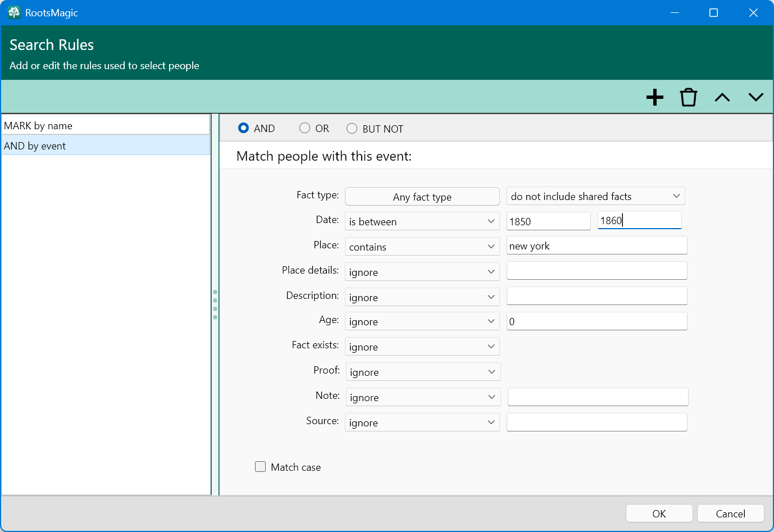Open the Proof dropdown
This screenshot has width=774, height=532.
(423, 372)
